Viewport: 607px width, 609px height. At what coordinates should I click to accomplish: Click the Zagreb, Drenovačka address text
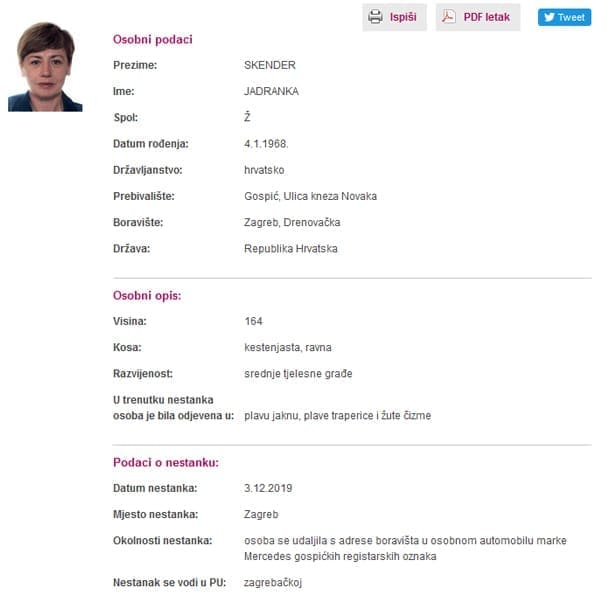(x=293, y=222)
